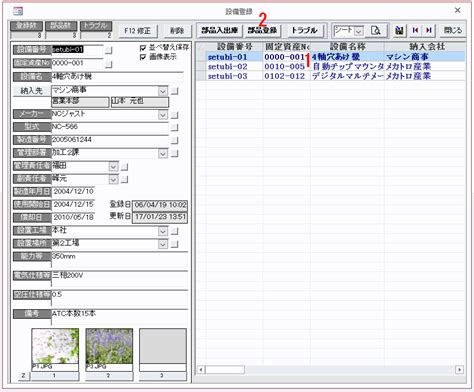Click image slot button 3
The height and width of the screenshot is (392, 474).
coord(162,376)
